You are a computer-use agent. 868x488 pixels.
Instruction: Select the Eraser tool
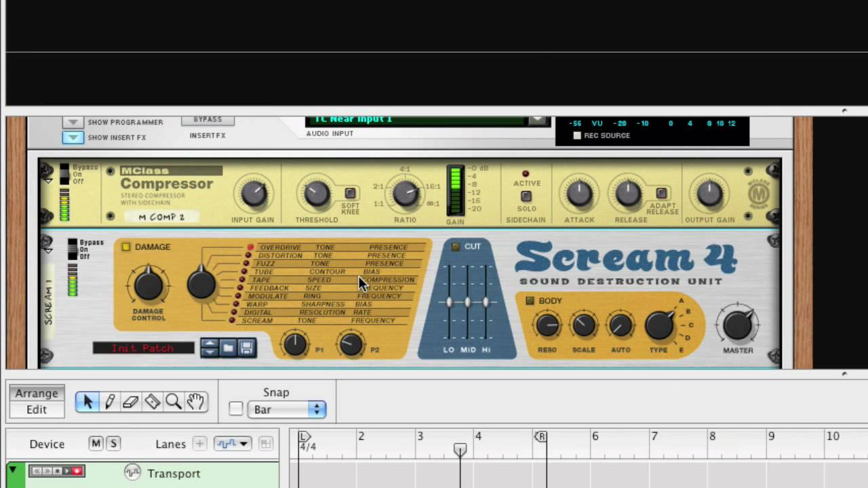[x=130, y=402]
